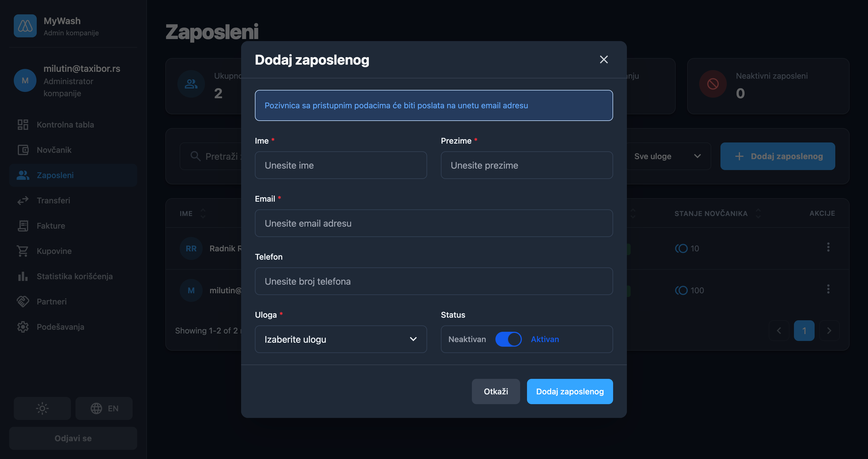Toggle the Aktivan status switch
Image resolution: width=868 pixels, height=459 pixels.
pyautogui.click(x=508, y=339)
